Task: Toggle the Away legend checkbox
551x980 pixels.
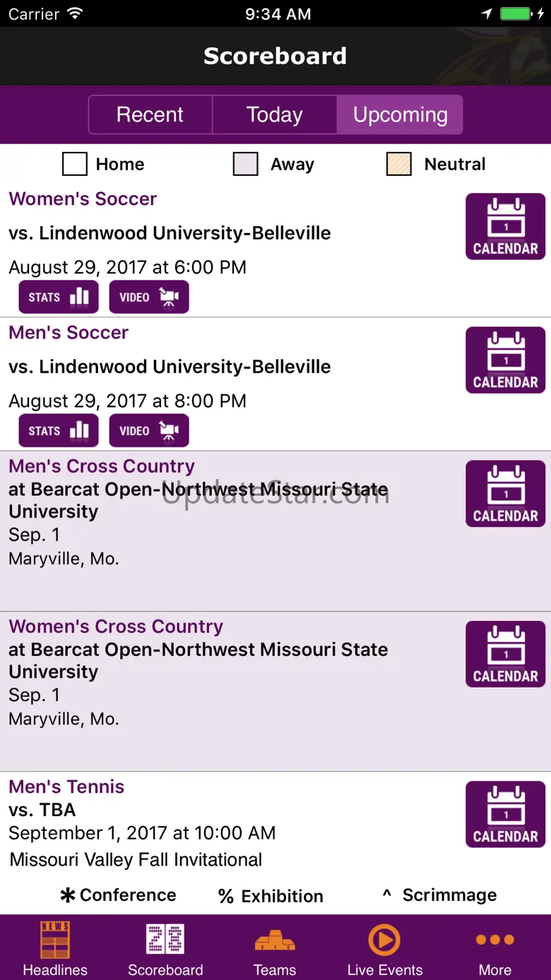Action: (245, 164)
